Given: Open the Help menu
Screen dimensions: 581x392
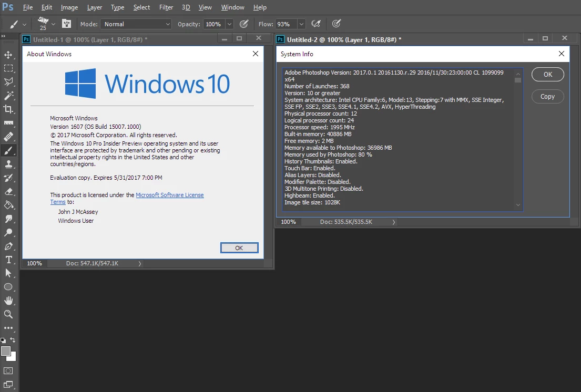Looking at the screenshot, I should coord(260,7).
